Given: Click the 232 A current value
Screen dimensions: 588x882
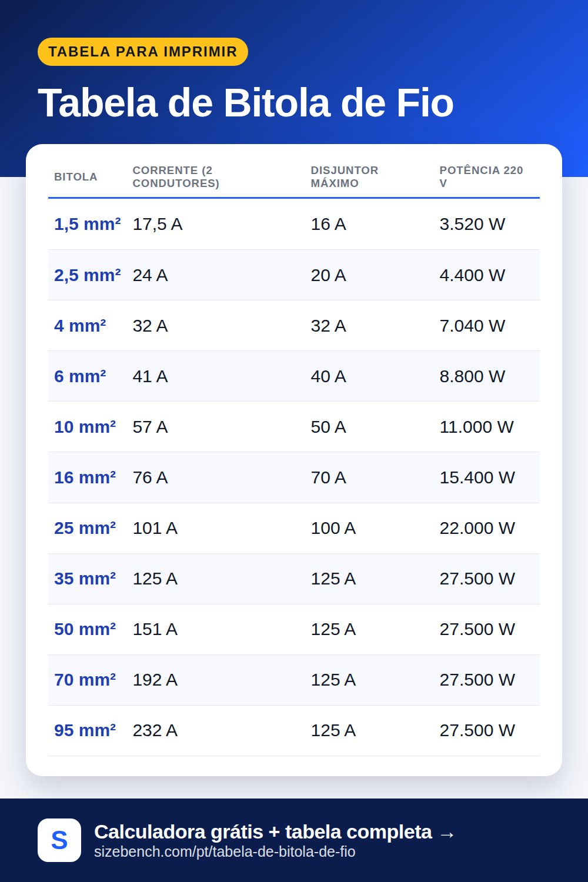Looking at the screenshot, I should (155, 730).
